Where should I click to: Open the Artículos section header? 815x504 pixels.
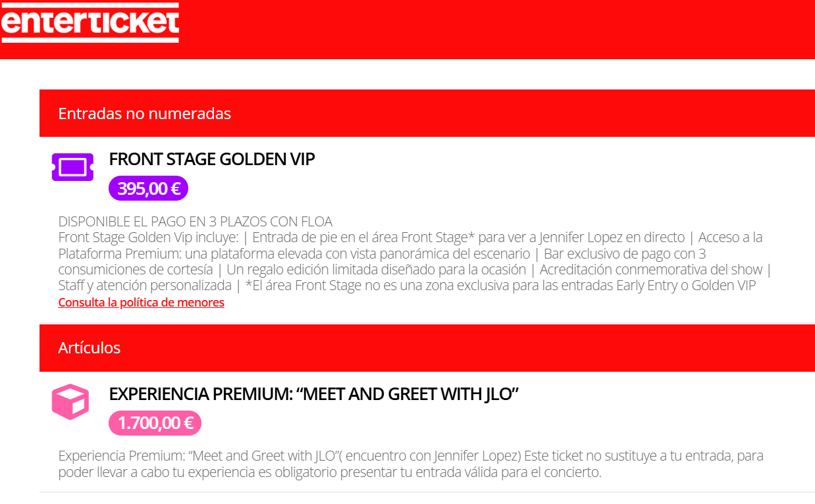(427, 347)
